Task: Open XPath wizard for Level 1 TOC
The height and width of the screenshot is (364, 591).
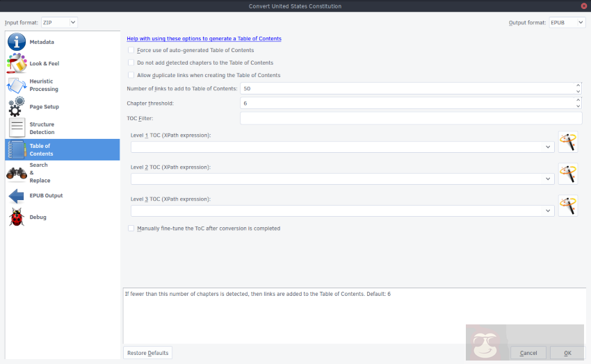Action: pyautogui.click(x=568, y=142)
